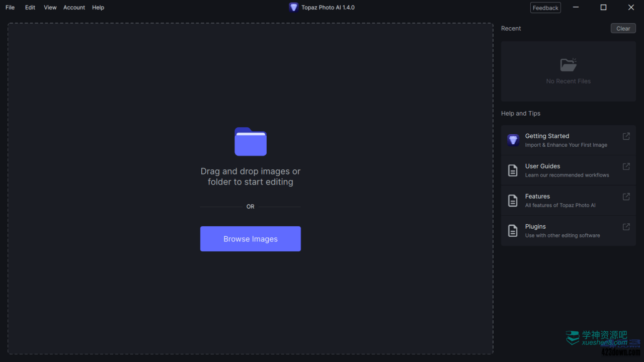Open the File menu

10,8
